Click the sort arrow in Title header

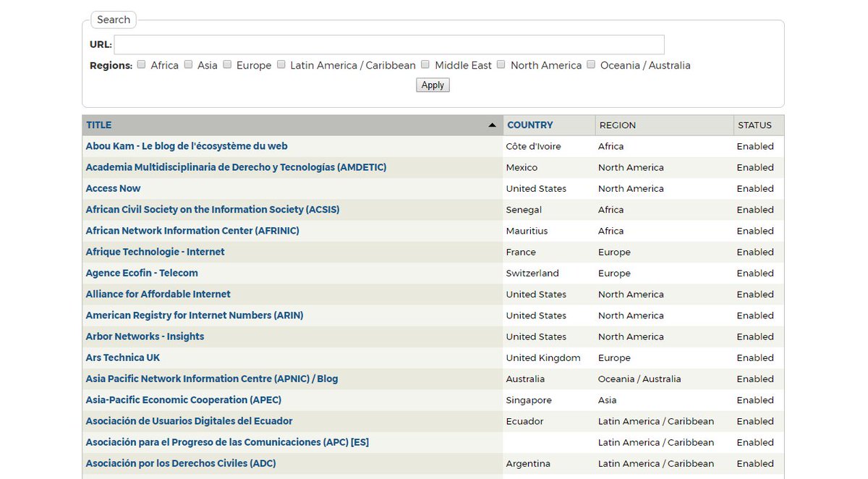492,125
